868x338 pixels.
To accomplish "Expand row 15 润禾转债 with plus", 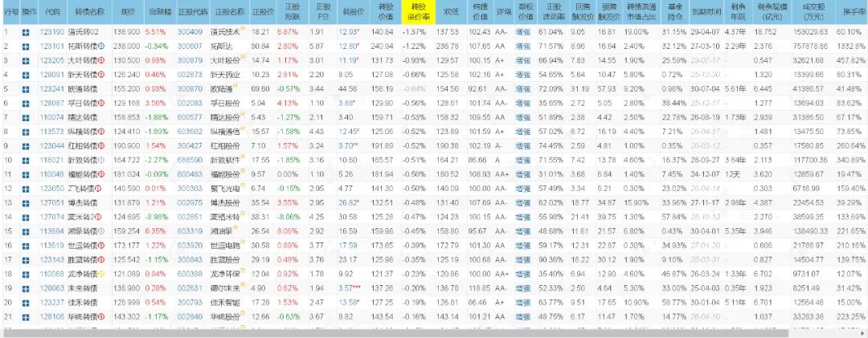I will 26,230.
